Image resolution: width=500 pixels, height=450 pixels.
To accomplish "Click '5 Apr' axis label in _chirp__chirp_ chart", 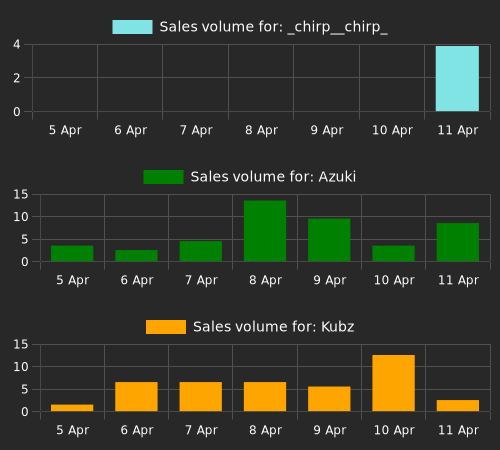I will (65, 130).
